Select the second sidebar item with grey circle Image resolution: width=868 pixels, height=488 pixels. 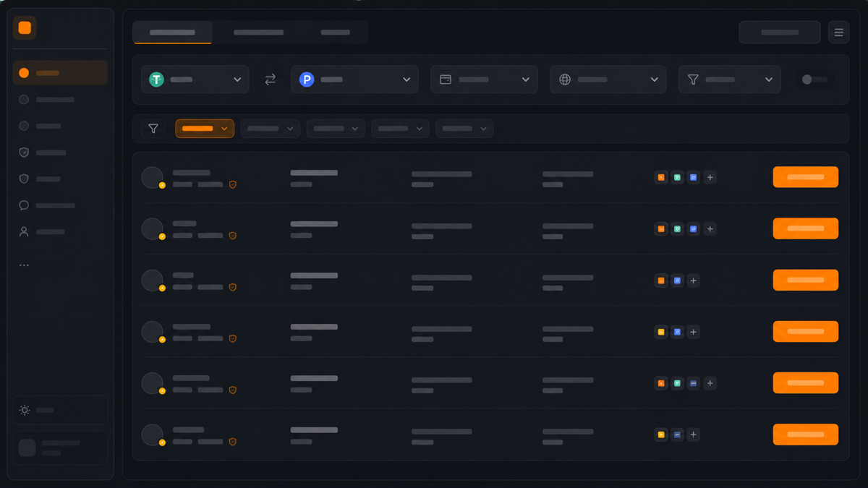coord(60,100)
